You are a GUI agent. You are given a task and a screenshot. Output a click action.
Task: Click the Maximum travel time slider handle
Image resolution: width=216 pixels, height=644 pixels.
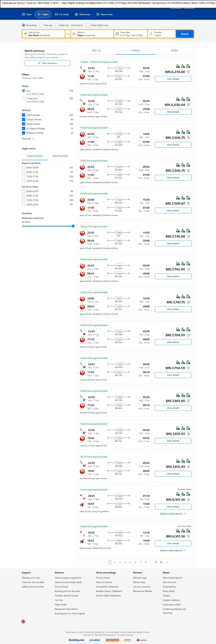pos(73,226)
